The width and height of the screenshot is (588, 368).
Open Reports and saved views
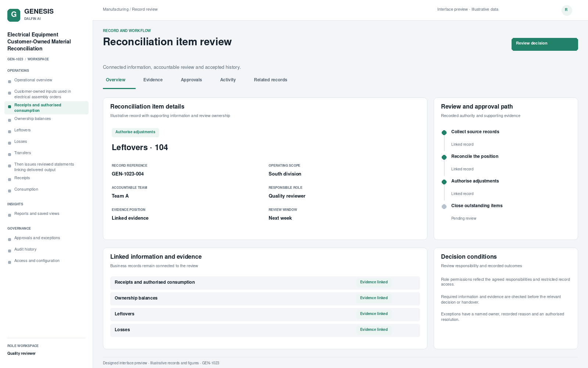[x=46, y=214]
